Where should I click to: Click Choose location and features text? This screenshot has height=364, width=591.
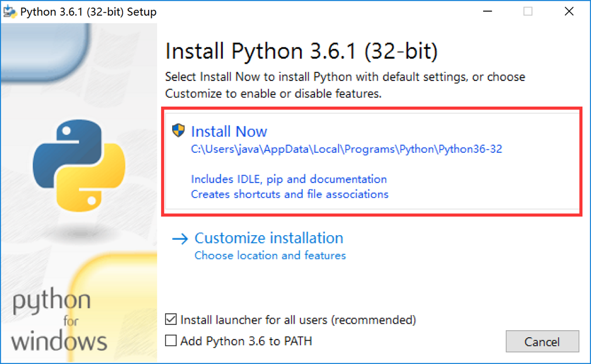point(270,256)
